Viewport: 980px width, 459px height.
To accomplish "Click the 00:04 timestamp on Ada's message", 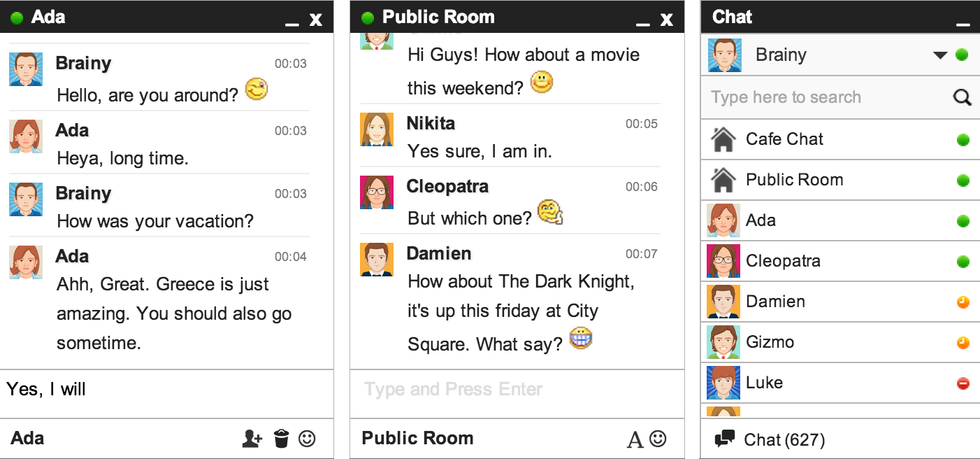I will tap(291, 257).
